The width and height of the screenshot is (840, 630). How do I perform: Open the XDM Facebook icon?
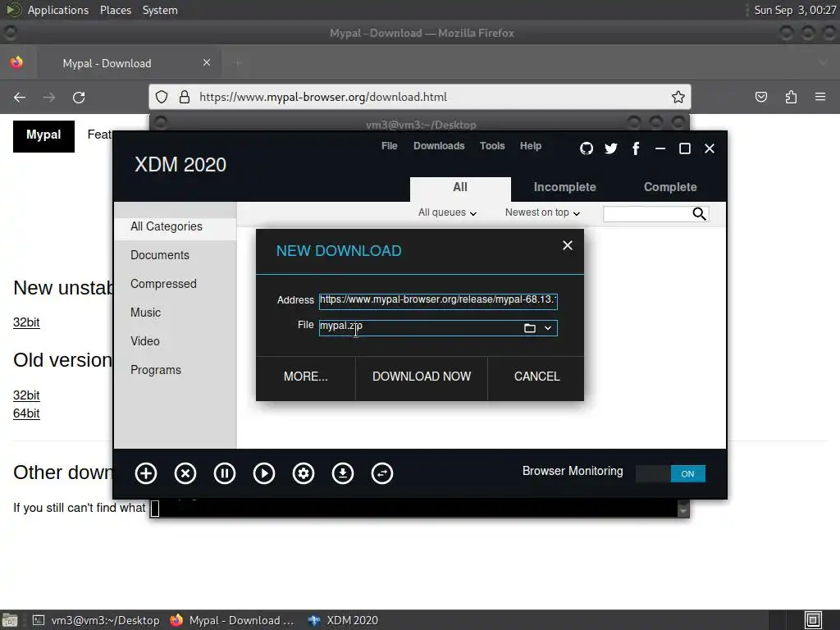[636, 148]
